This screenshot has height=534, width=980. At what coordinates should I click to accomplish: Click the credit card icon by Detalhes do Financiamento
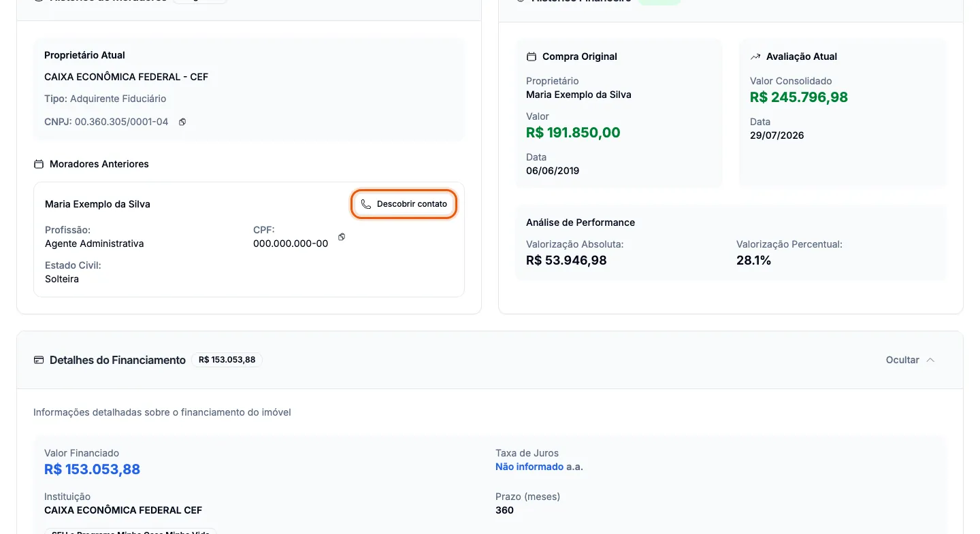(x=39, y=360)
